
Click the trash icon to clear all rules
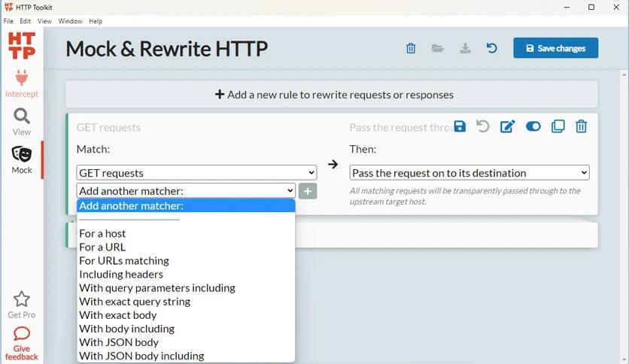pos(411,48)
